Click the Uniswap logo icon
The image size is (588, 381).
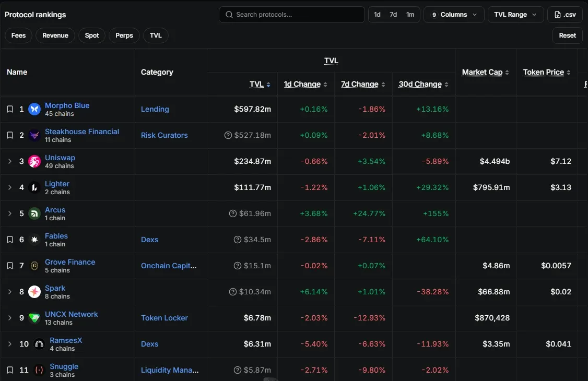click(x=34, y=161)
